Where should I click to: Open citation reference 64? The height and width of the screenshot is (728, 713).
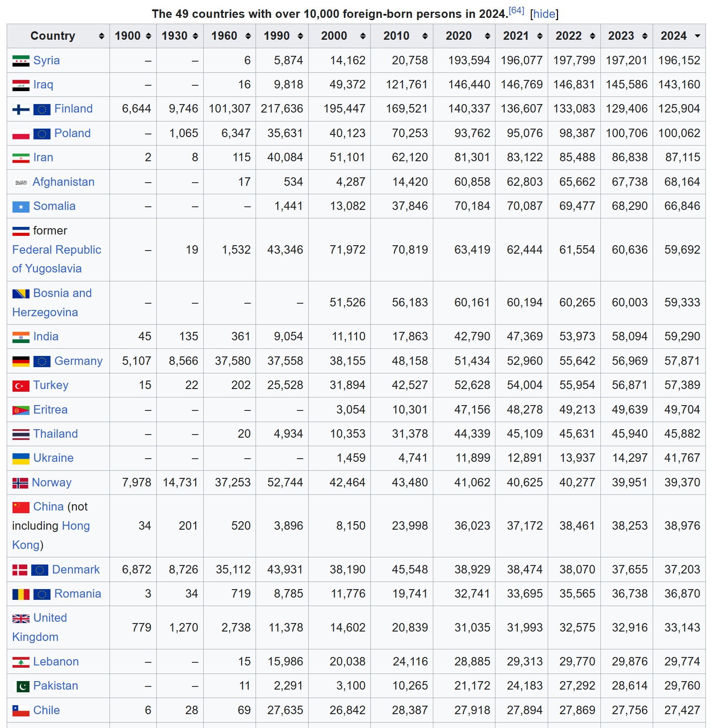(516, 10)
